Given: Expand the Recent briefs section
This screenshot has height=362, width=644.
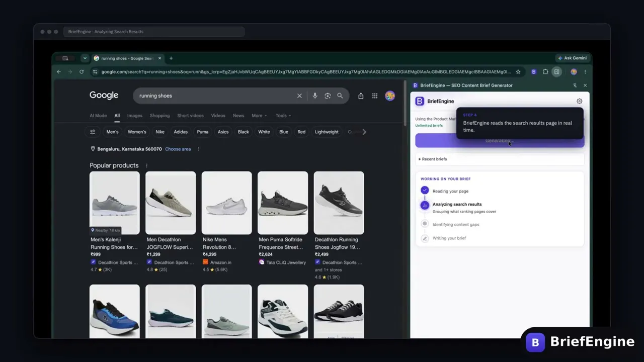Looking at the screenshot, I should (x=500, y=159).
